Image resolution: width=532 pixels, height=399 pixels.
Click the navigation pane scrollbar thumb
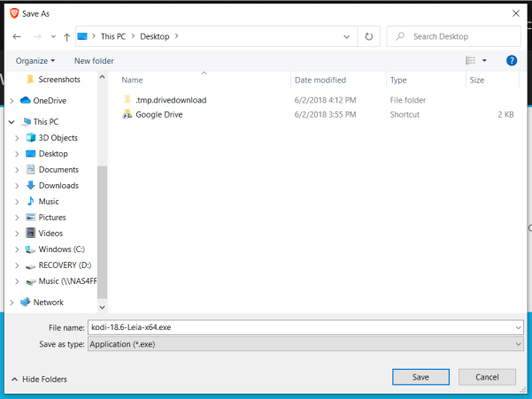(102, 232)
